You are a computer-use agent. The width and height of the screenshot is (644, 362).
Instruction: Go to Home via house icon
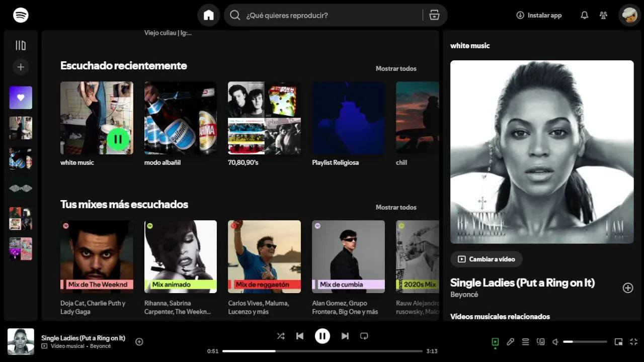(x=209, y=15)
